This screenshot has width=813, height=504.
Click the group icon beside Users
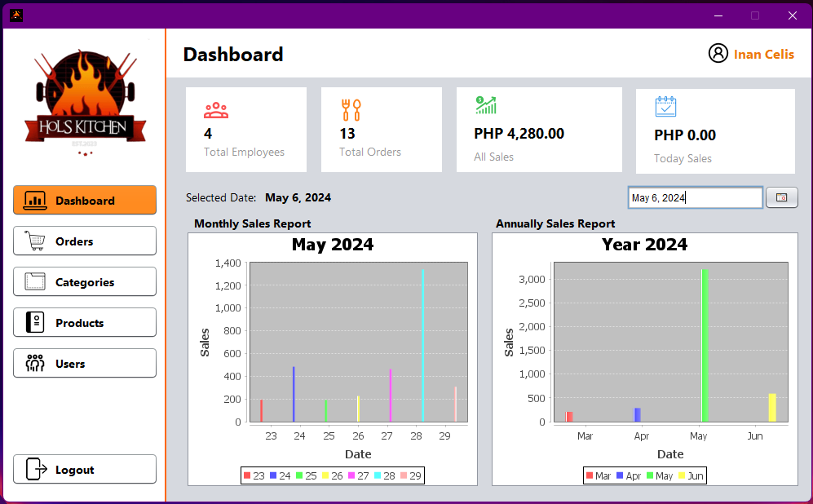click(x=35, y=364)
